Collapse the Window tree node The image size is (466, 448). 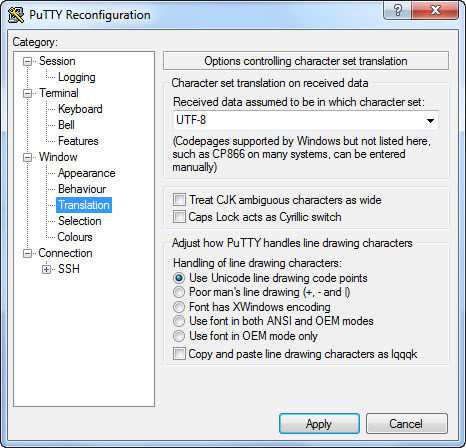click(27, 157)
